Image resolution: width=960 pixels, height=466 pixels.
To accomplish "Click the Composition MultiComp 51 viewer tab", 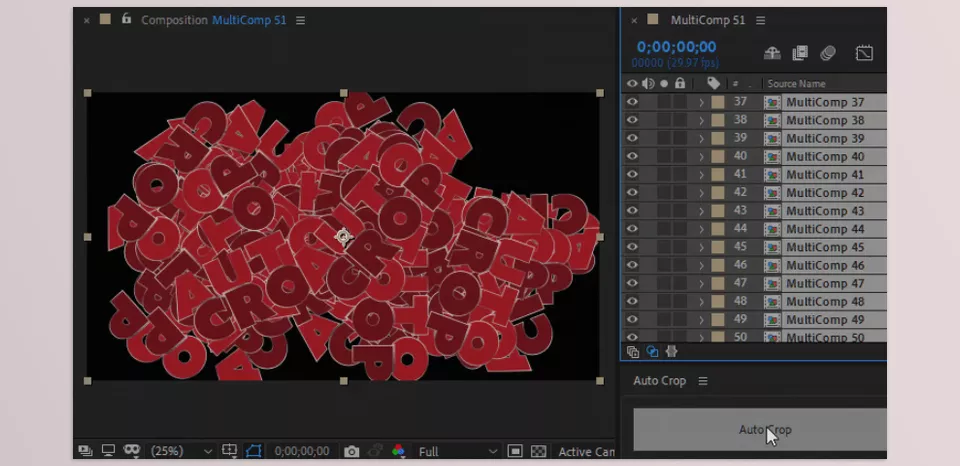I will (x=214, y=20).
